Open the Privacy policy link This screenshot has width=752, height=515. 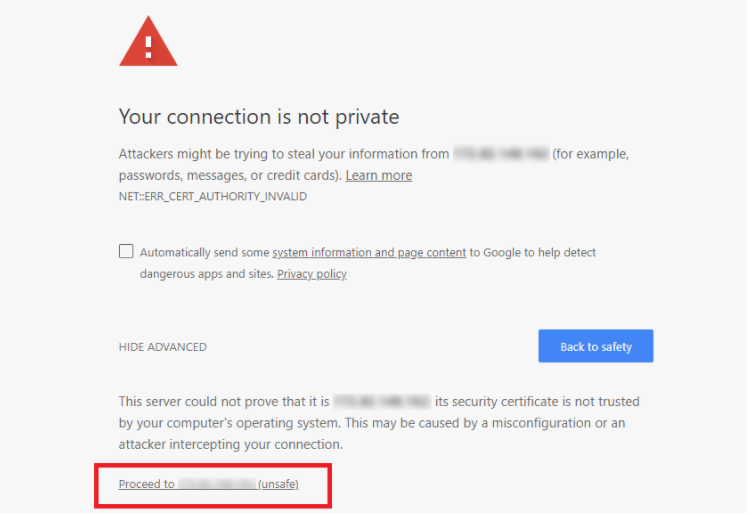coord(312,274)
